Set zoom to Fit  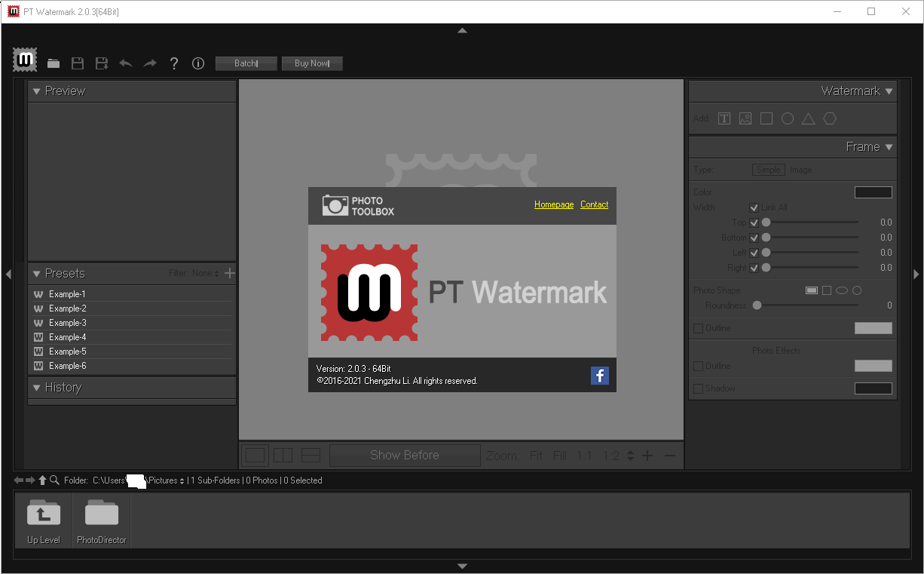(536, 456)
